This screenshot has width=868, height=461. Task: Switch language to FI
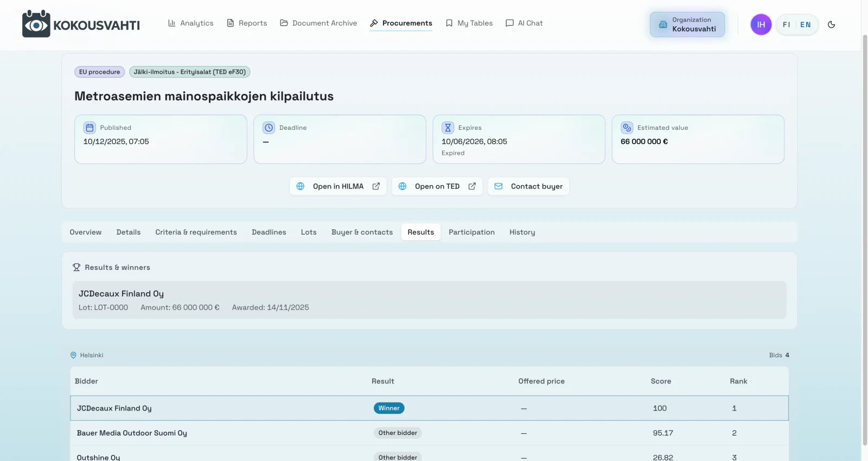(x=787, y=25)
